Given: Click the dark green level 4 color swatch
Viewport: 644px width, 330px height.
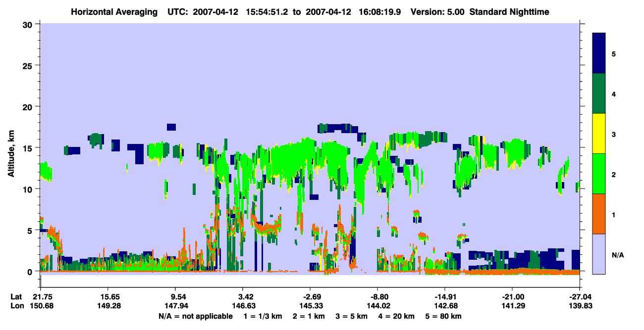Looking at the screenshot, I should click(599, 94).
